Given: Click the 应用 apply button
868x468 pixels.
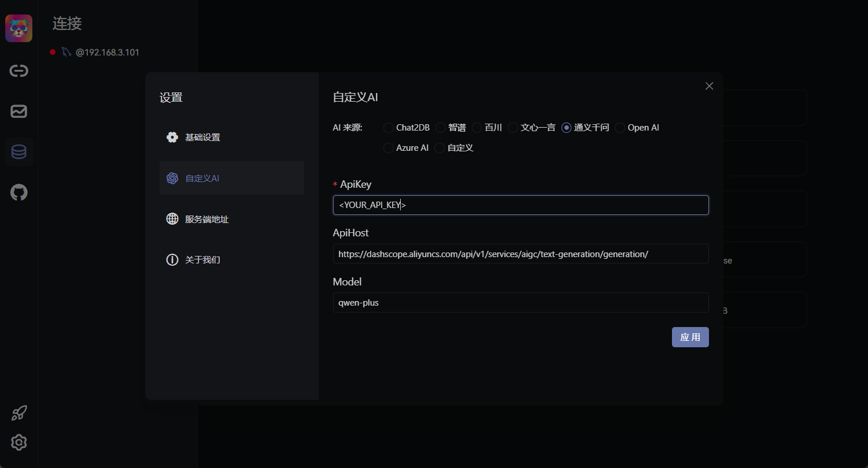Looking at the screenshot, I should (690, 337).
